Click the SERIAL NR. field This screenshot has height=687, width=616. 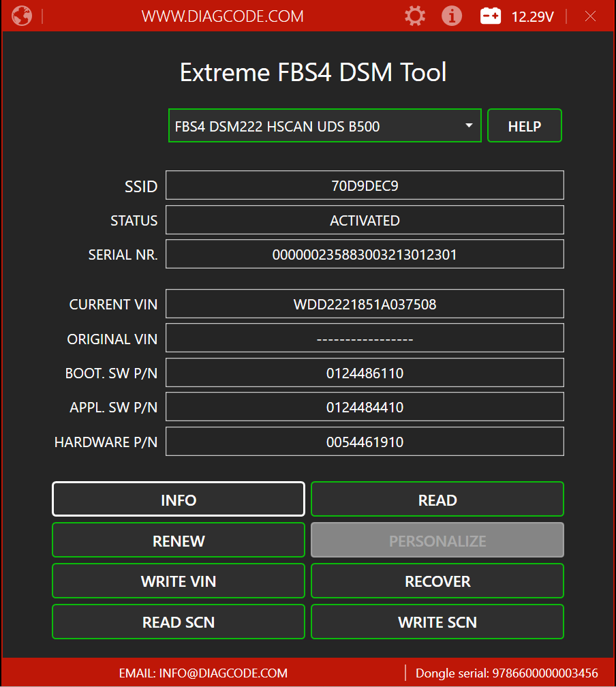pyautogui.click(x=365, y=254)
